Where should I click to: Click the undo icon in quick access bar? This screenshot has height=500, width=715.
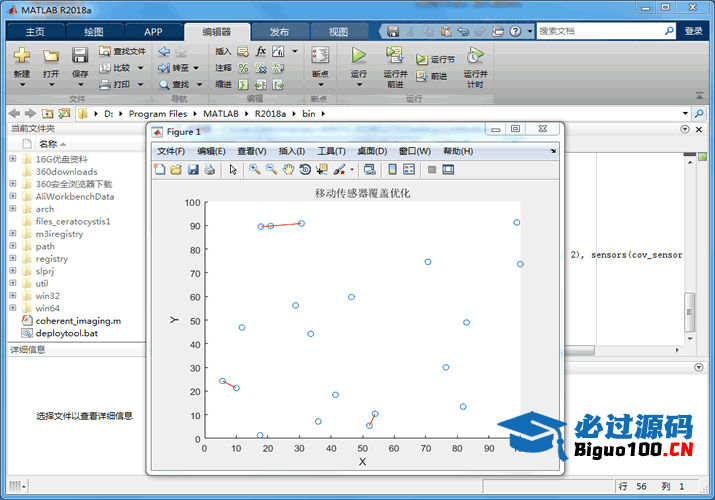(463, 31)
